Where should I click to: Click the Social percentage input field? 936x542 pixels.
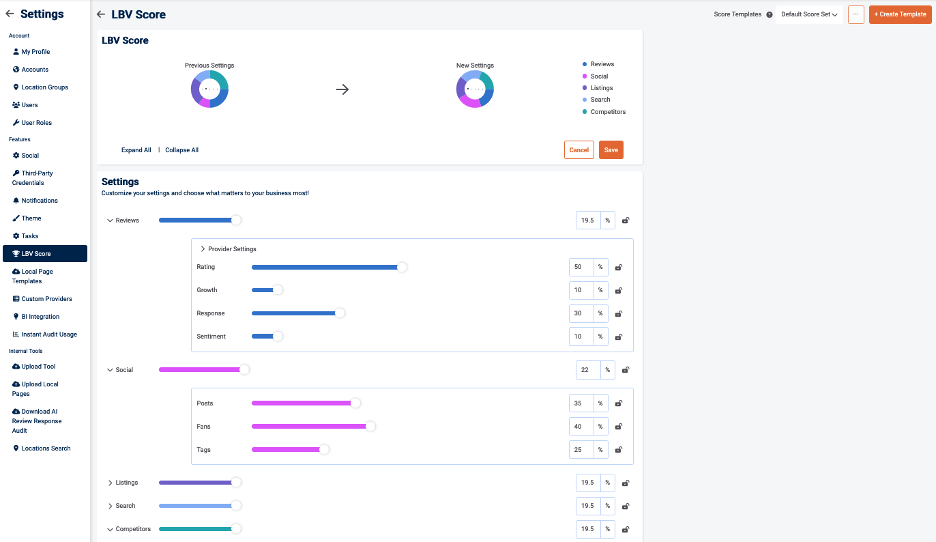tap(588, 370)
